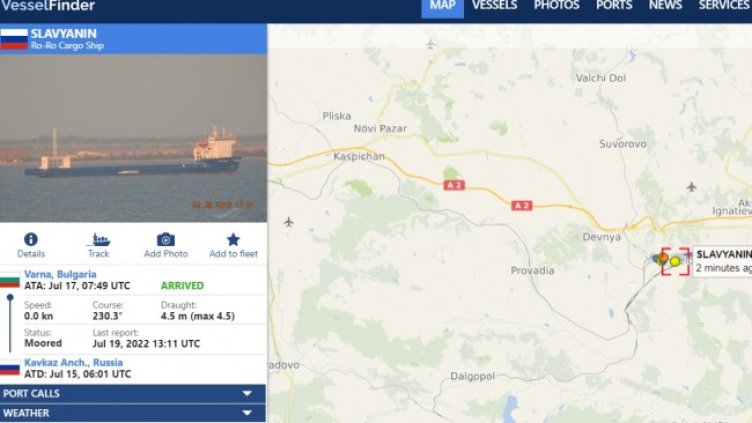Open Kavkaz Anch., Russia link
752x423 pixels.
[73, 363]
